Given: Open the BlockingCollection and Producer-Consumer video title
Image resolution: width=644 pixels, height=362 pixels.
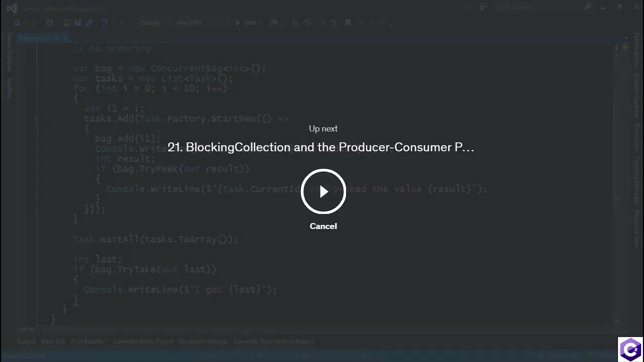Looking at the screenshot, I should tap(320, 147).
